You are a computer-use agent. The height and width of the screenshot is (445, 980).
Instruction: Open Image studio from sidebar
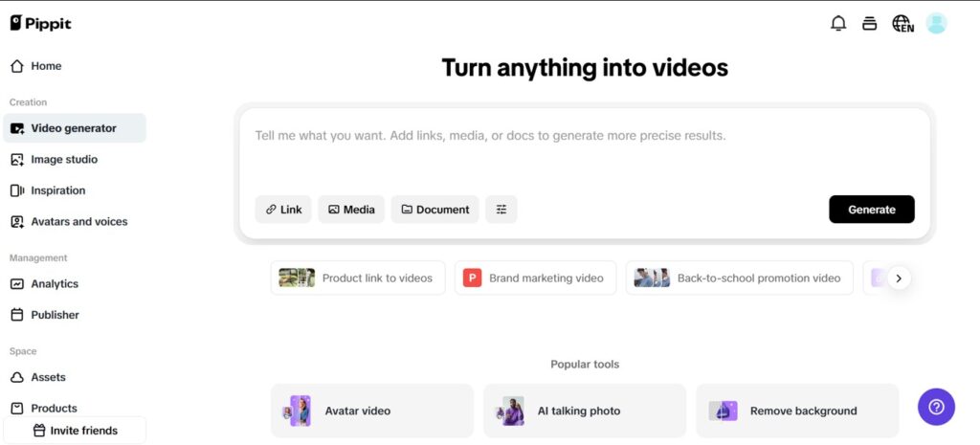tap(64, 160)
